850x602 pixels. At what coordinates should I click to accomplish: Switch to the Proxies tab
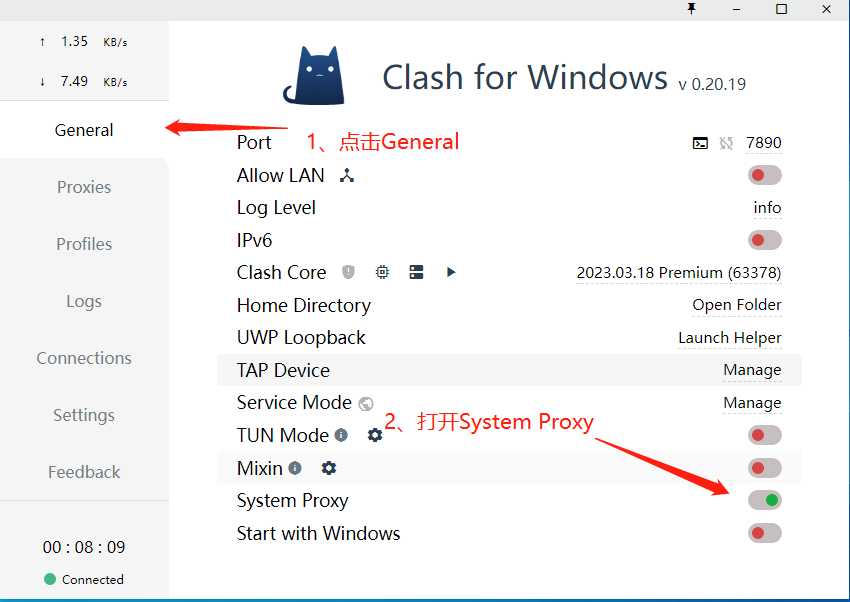[x=84, y=187]
